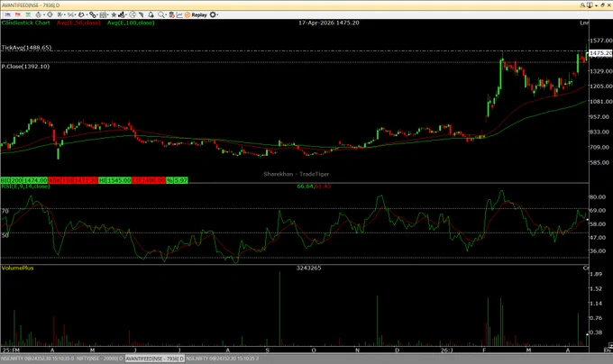Click the 1475.20 current price marker on axis

coord(601,53)
